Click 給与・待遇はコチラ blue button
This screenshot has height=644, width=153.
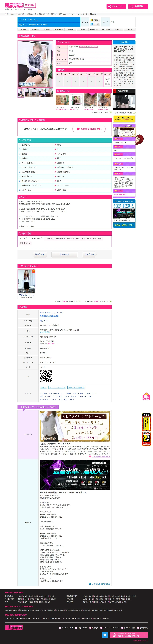tap(124, 225)
